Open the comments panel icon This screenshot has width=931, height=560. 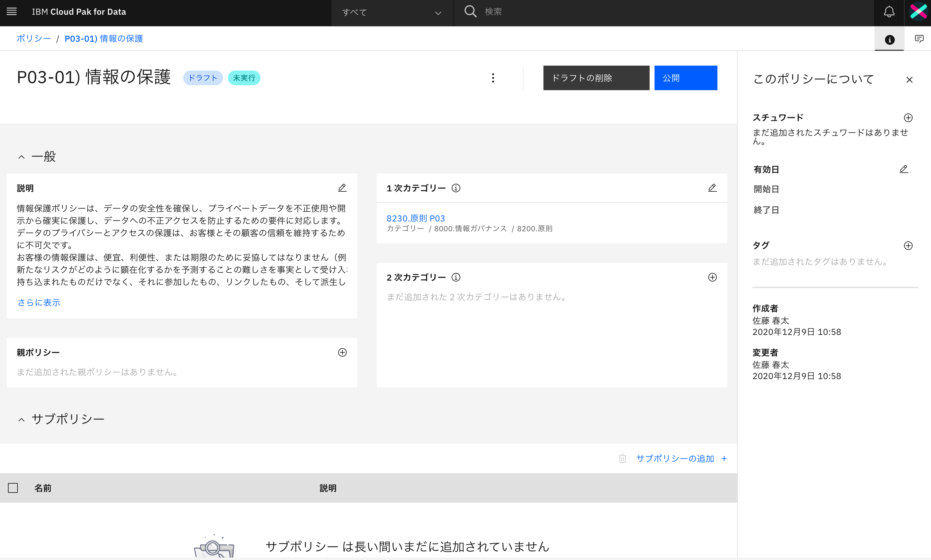919,39
